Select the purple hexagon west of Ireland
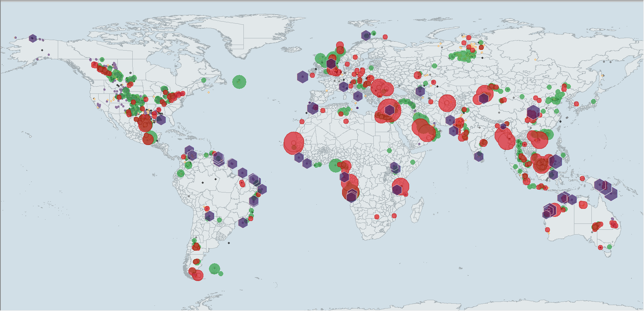Image resolution: width=644 pixels, height=311 pixels. (303, 77)
